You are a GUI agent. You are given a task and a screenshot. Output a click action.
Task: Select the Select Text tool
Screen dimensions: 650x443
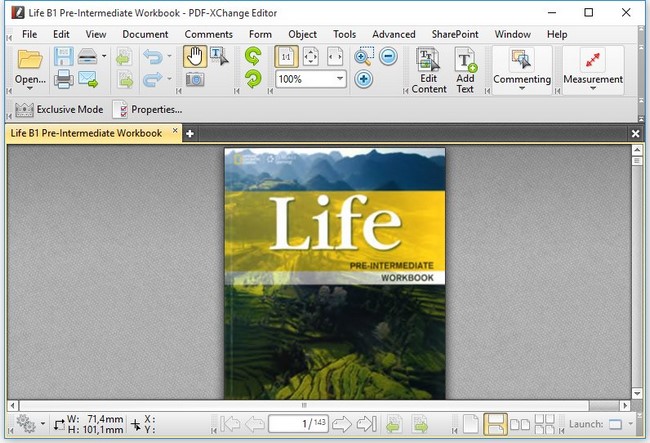click(219, 57)
